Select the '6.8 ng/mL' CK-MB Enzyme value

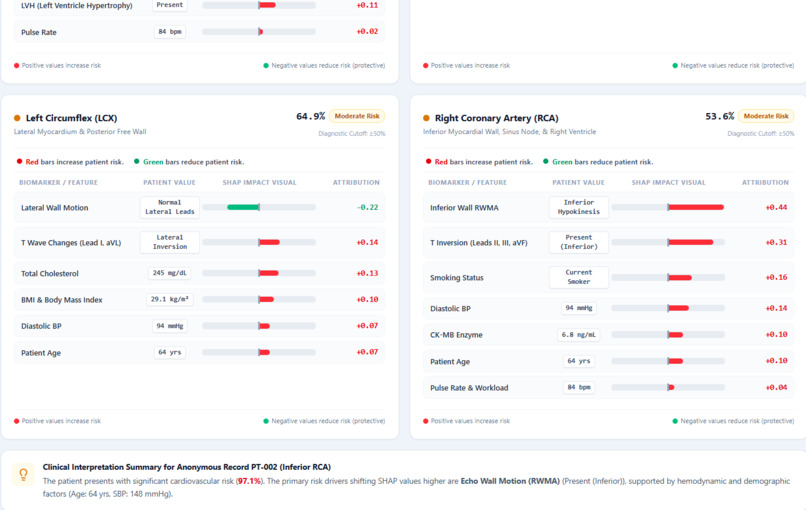[579, 335]
